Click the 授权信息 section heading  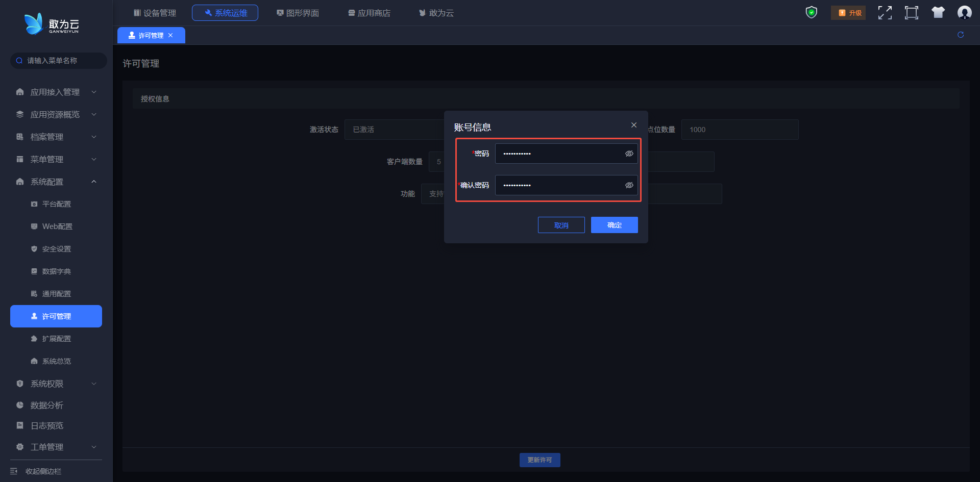[x=155, y=99]
